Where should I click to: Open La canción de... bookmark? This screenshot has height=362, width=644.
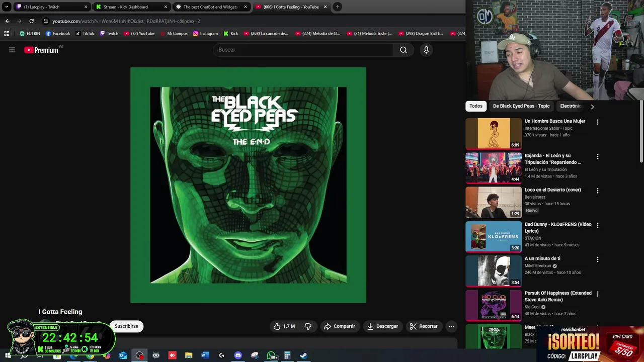[266, 34]
